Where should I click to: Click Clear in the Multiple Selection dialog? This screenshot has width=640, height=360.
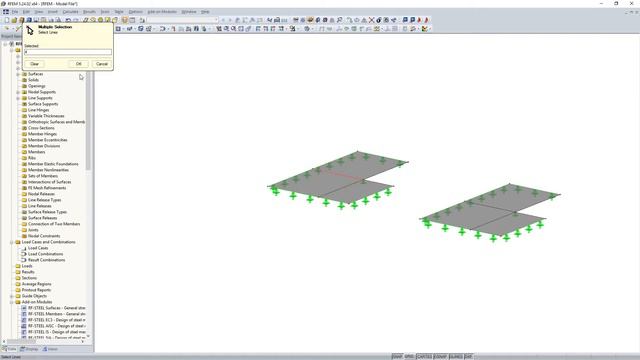(34, 64)
